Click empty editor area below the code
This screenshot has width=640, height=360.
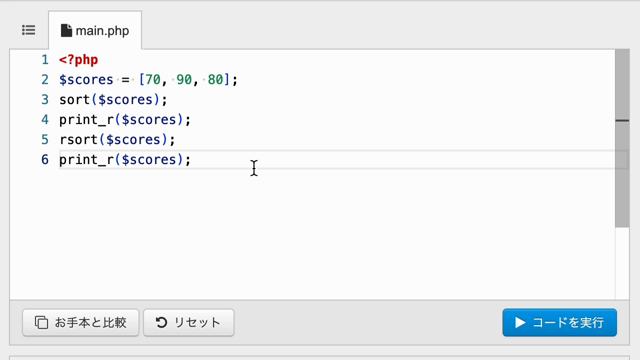[312, 235]
